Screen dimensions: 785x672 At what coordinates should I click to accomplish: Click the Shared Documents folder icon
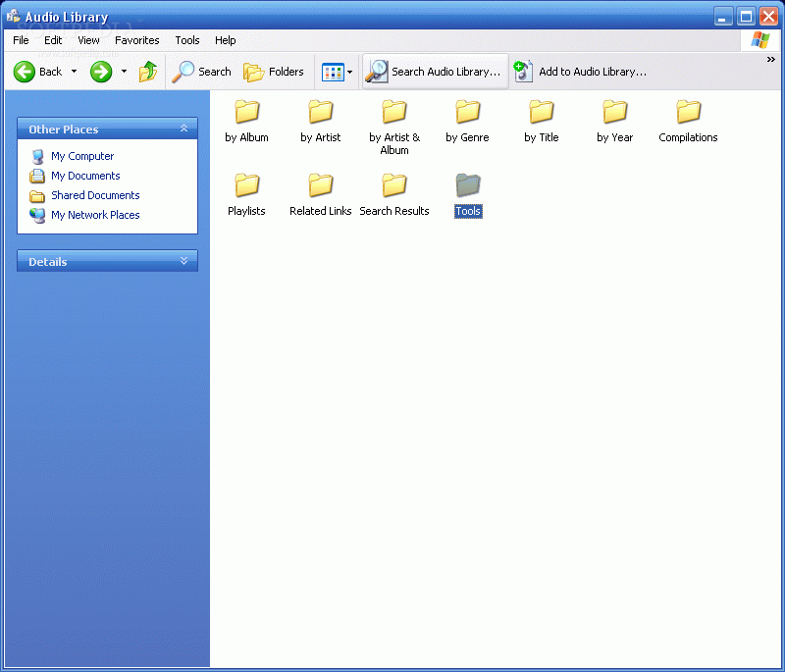pos(37,195)
